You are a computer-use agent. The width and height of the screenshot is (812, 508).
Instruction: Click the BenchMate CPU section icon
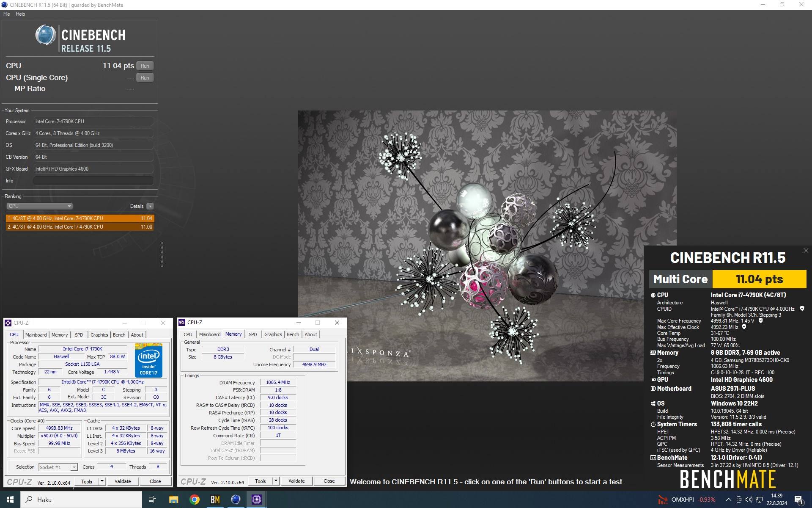653,295
